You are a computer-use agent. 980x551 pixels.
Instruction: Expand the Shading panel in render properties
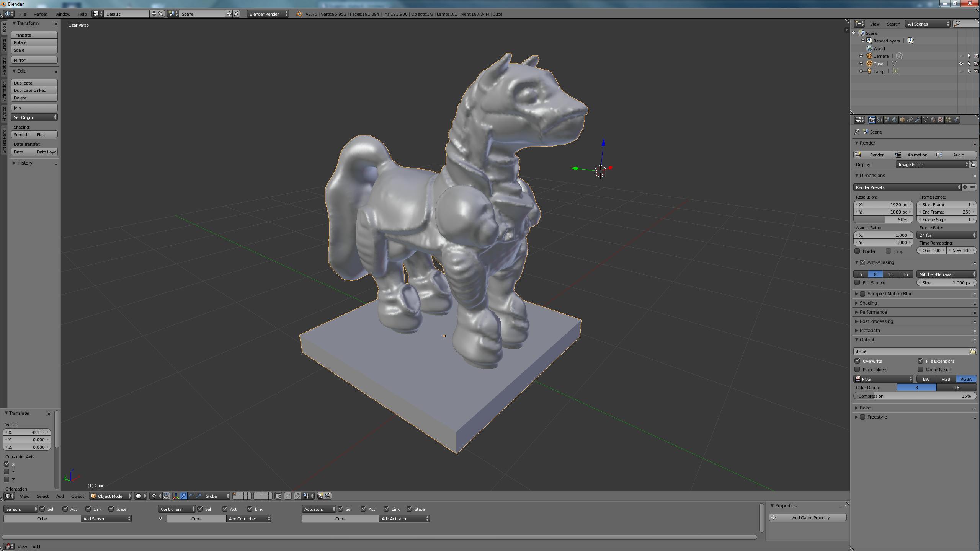[868, 303]
